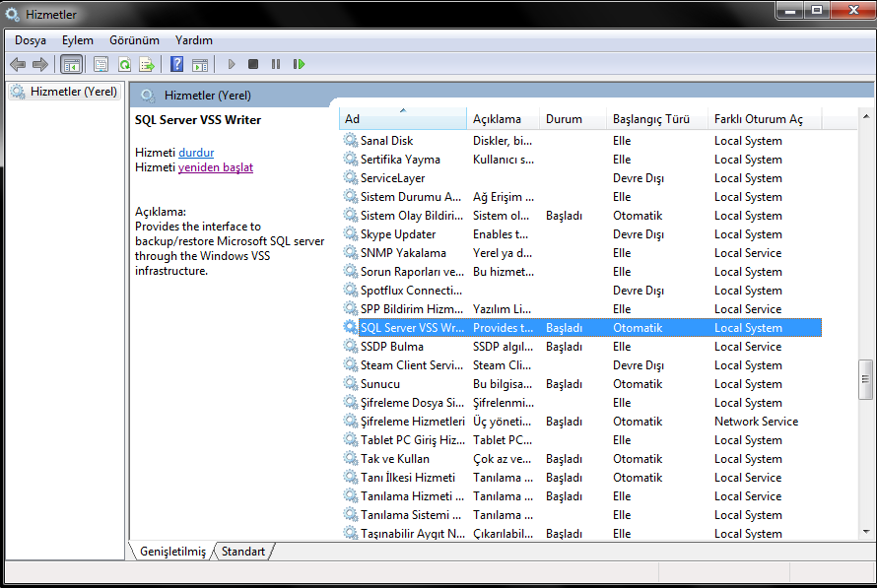Click the gear icon beside Sanal Disk

tap(351, 140)
